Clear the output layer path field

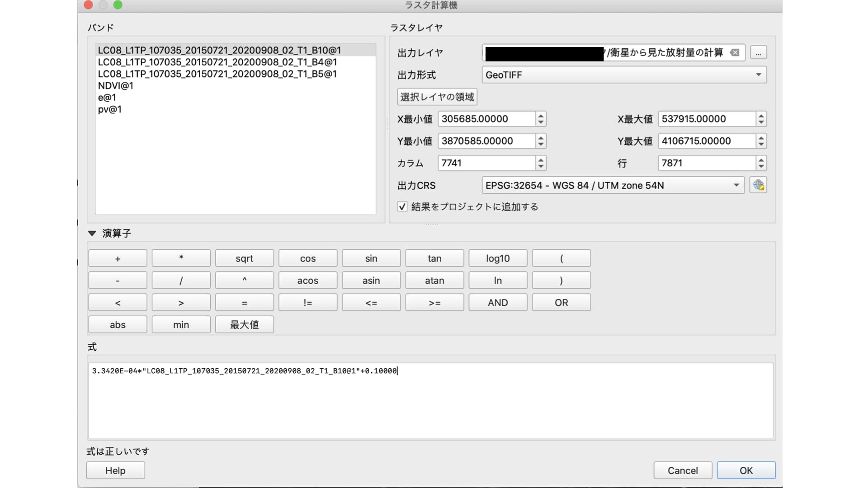tap(735, 53)
